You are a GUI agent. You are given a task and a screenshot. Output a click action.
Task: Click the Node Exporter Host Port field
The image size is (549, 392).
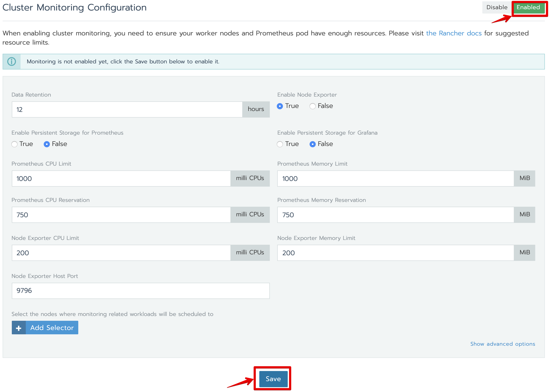[141, 291]
